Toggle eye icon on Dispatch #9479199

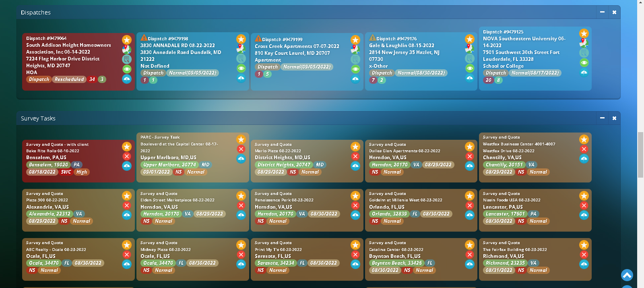(355, 69)
